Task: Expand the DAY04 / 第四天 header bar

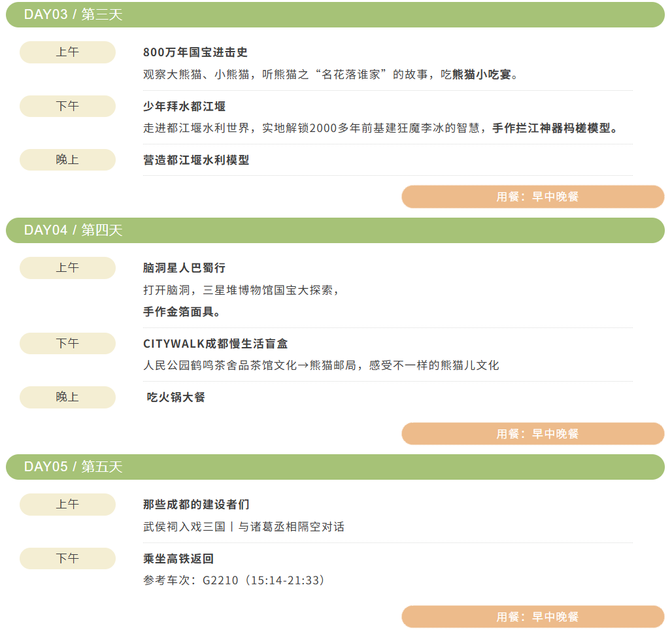Action: [x=335, y=231]
